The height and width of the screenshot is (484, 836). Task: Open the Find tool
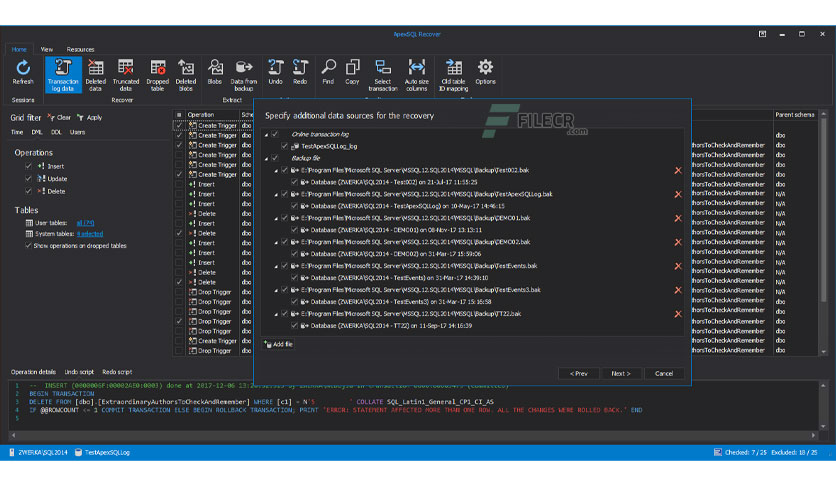[x=328, y=72]
